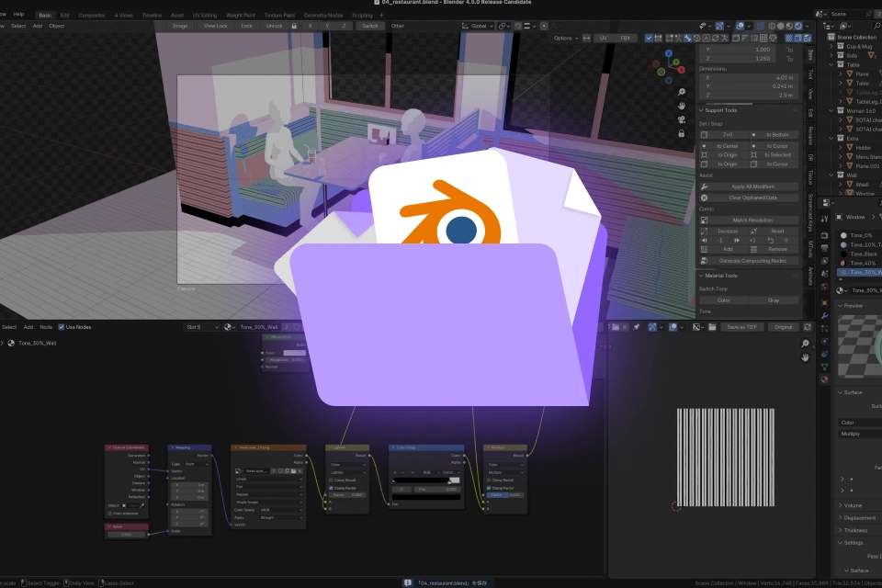Click the Clear Orphaned Data X icon

coord(704,198)
